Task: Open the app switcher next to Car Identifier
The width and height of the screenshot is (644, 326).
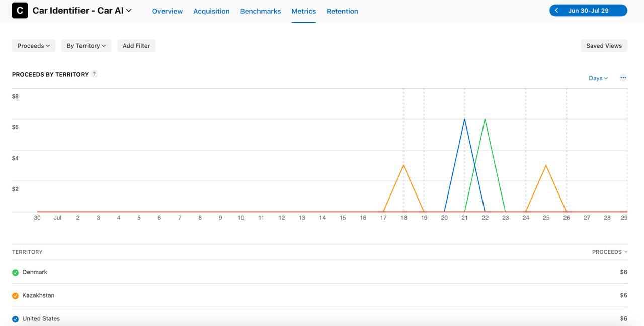Action: pos(128,9)
